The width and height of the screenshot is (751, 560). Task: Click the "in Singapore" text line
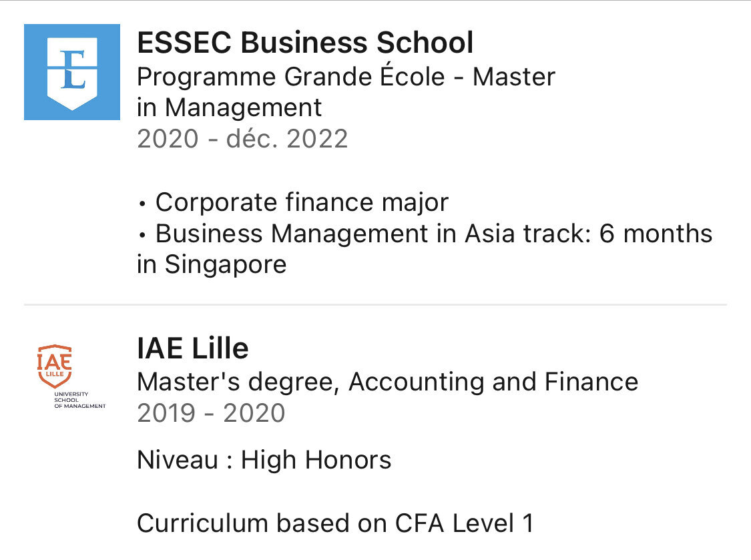[x=212, y=264]
